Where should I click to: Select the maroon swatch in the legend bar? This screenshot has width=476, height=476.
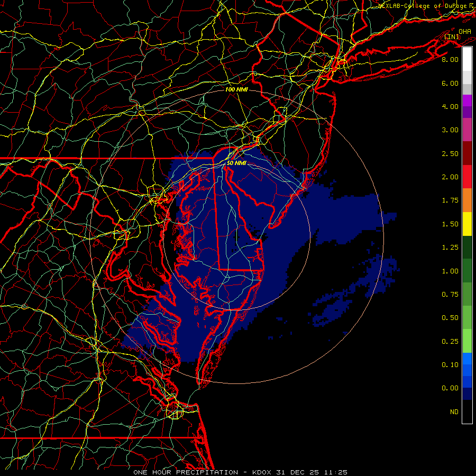[467, 153]
